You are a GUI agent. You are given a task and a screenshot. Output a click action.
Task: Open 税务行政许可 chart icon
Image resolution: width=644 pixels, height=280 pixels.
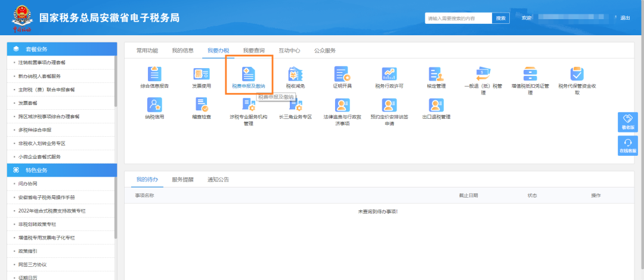tap(389, 75)
